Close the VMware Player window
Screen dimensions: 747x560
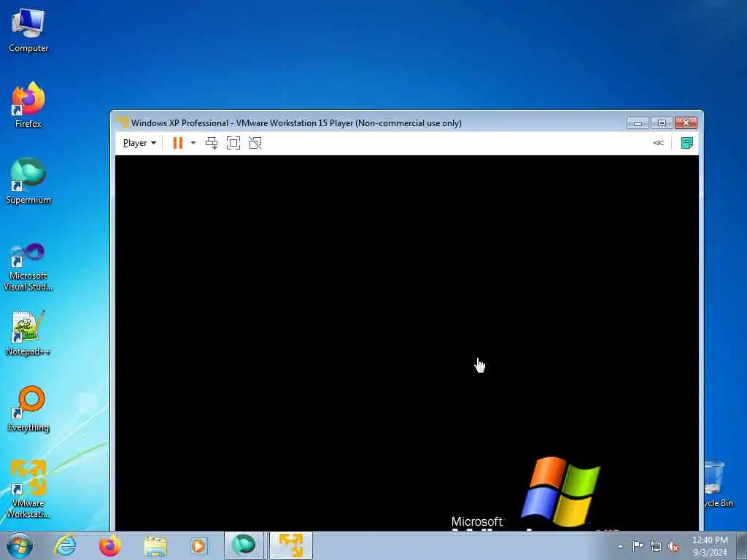point(686,122)
